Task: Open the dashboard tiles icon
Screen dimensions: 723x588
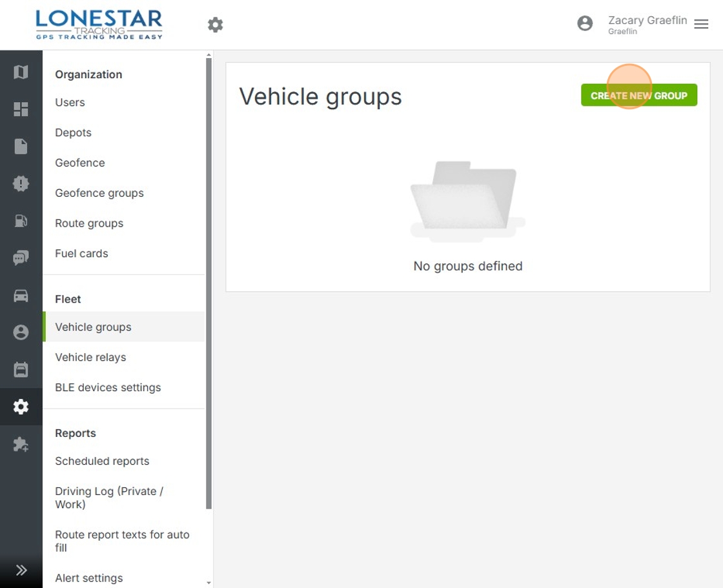Action: pyautogui.click(x=21, y=109)
